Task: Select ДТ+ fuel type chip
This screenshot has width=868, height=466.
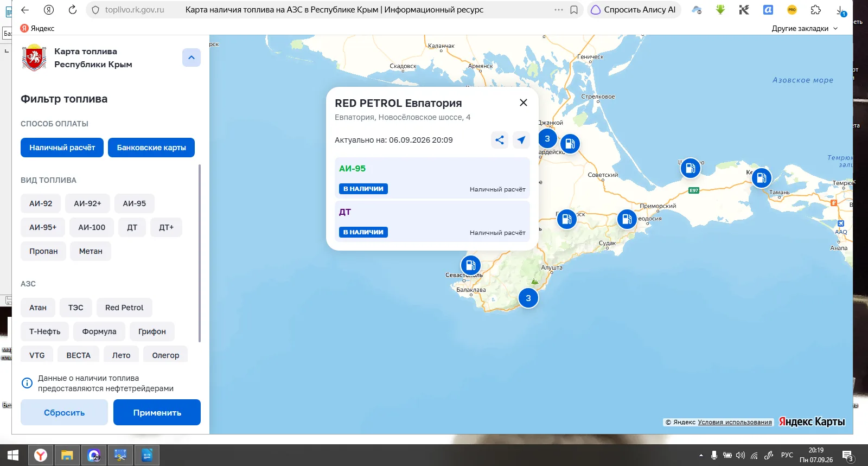Action: [166, 227]
